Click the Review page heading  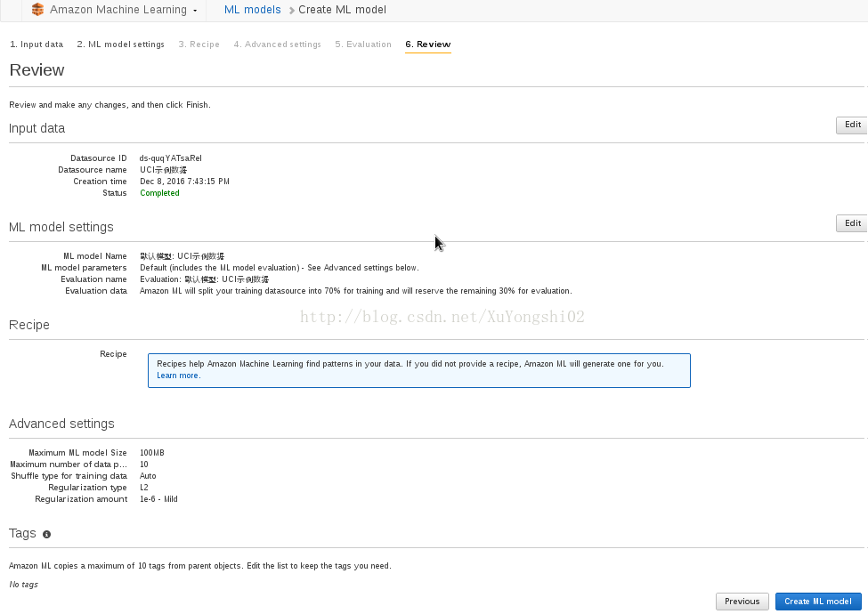37,70
